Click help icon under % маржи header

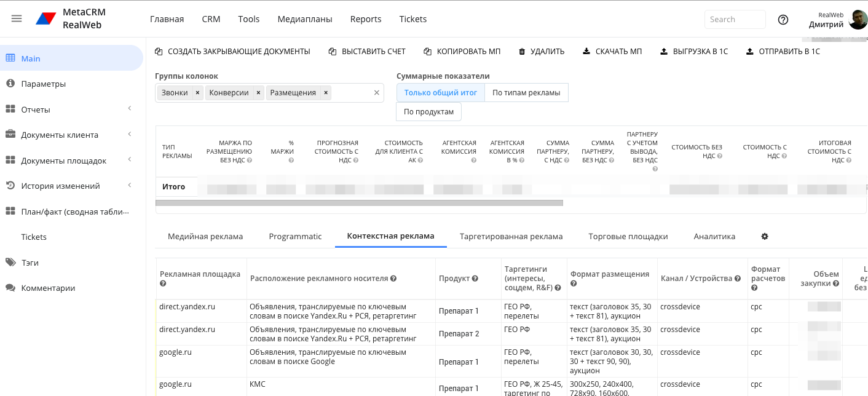tap(291, 160)
